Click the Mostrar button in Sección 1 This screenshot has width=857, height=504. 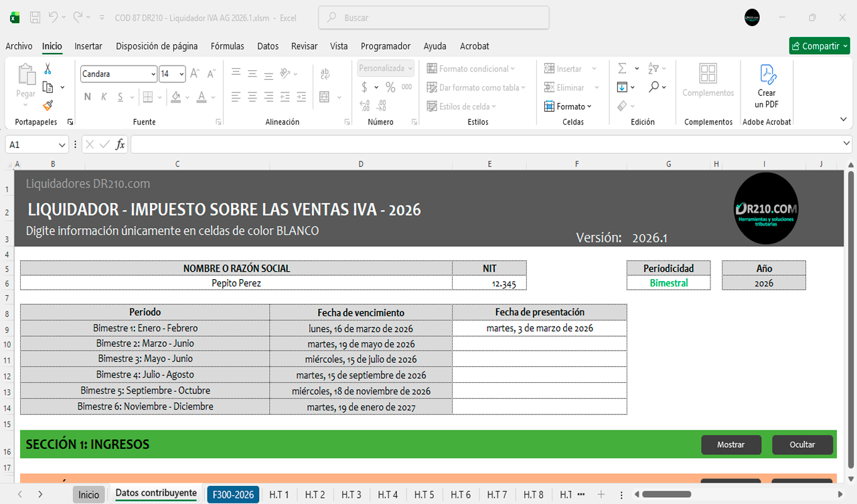pyautogui.click(x=730, y=444)
